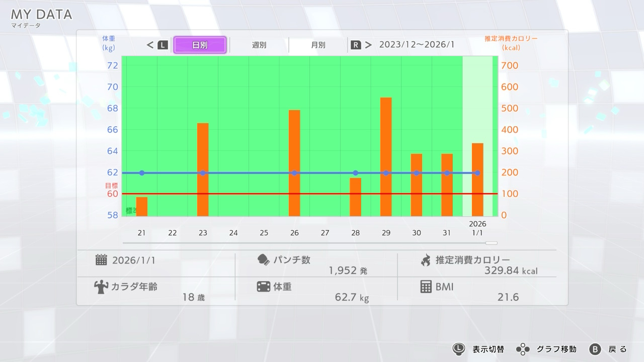
Task: Click the L shoulder button badge near tabs
Action: point(163,45)
